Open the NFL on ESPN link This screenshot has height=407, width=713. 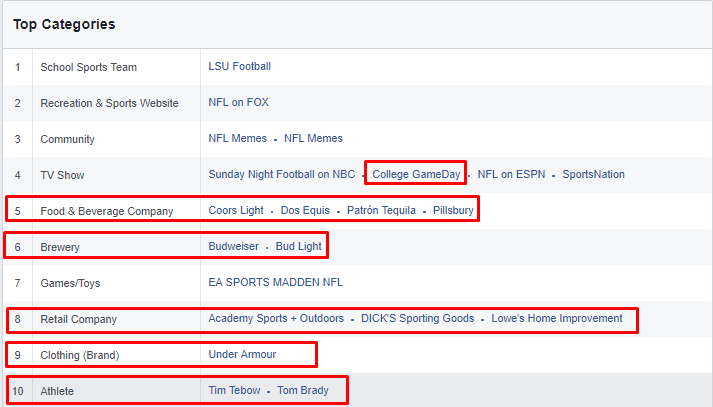[x=511, y=174]
